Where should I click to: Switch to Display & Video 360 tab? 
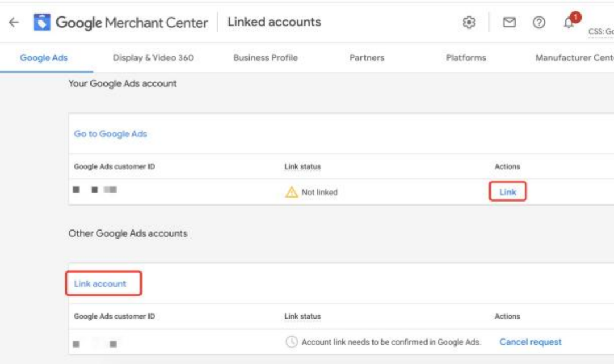click(x=153, y=58)
